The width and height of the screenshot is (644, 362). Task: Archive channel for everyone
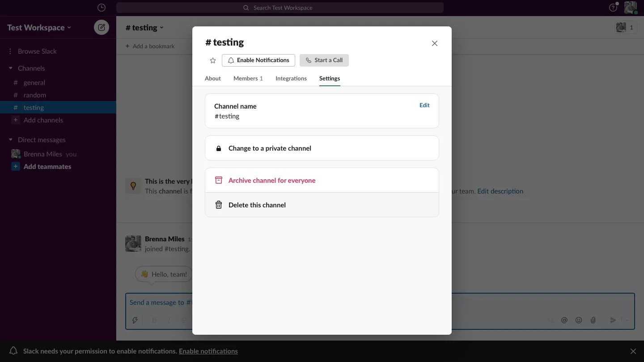271,180
